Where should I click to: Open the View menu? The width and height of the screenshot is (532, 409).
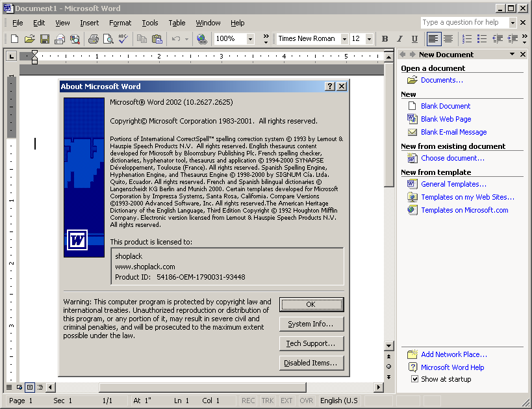pyautogui.click(x=62, y=23)
